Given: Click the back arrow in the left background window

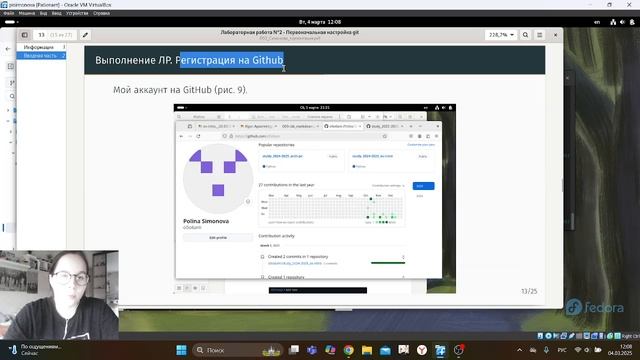Looking at the screenshot, I should pos(8,49).
